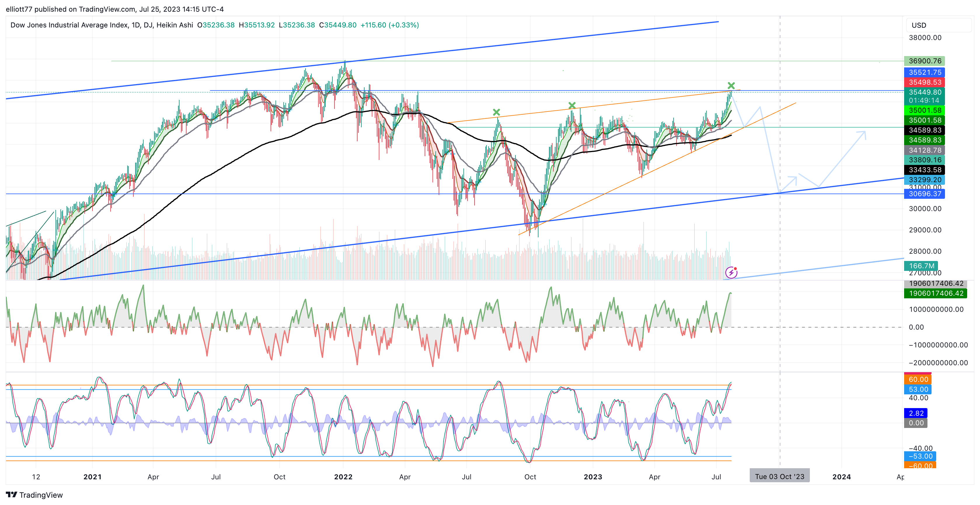
Task: Click the green X marker at the July 2023 peak
Action: tap(731, 86)
